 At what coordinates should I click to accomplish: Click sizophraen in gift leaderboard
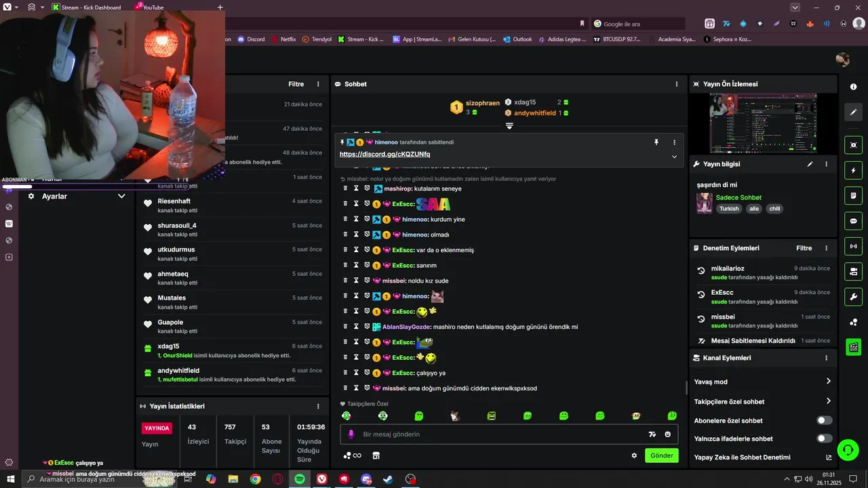click(x=483, y=103)
